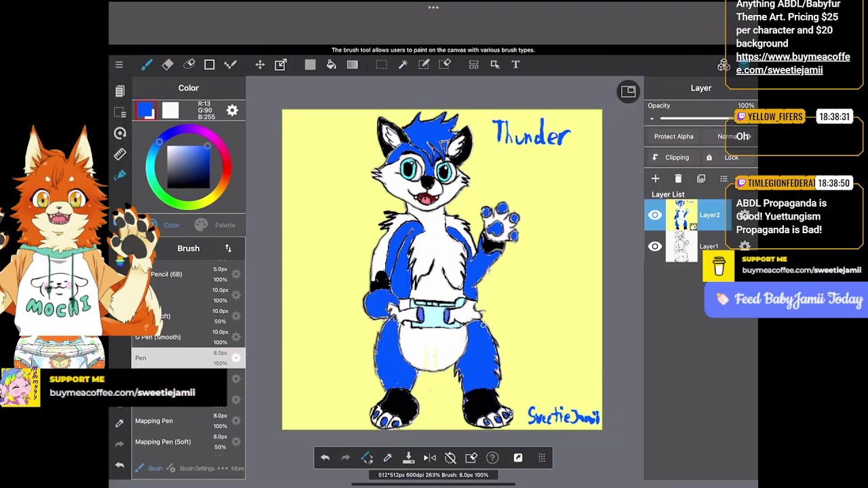This screenshot has width=868, height=488.
Task: Select the dotted soft eraser tool
Action: click(x=189, y=64)
